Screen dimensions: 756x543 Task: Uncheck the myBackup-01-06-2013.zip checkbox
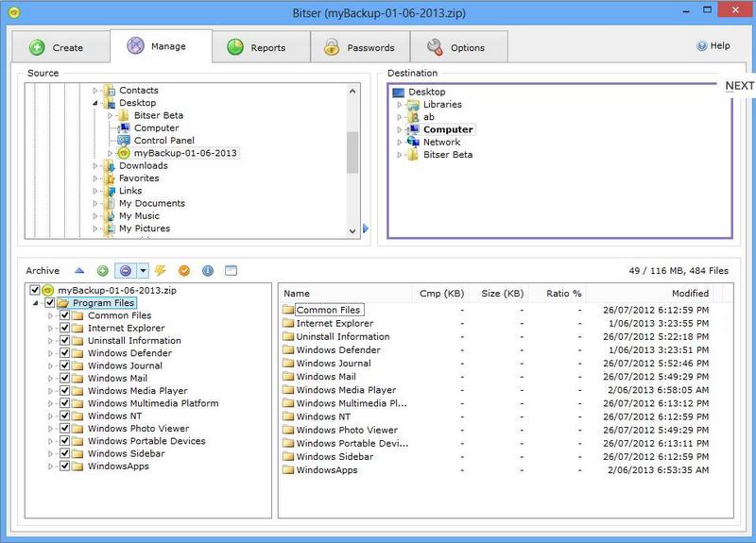(35, 290)
